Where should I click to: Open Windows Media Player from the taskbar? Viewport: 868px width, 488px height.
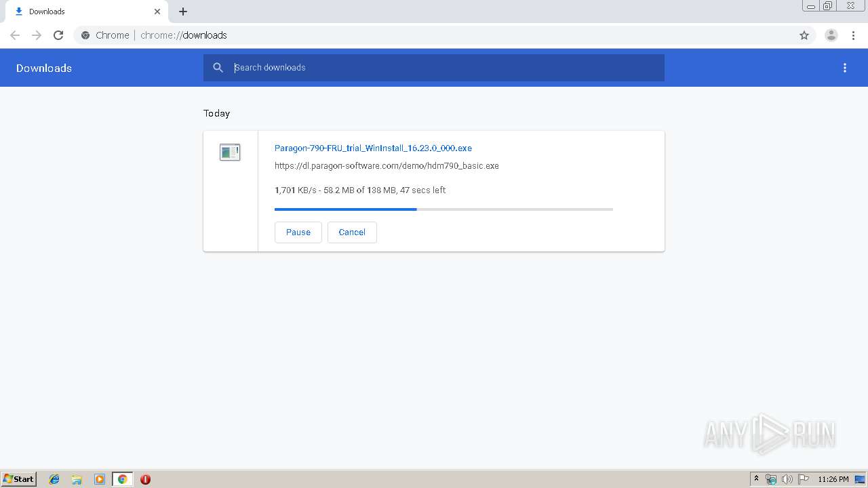click(100, 479)
